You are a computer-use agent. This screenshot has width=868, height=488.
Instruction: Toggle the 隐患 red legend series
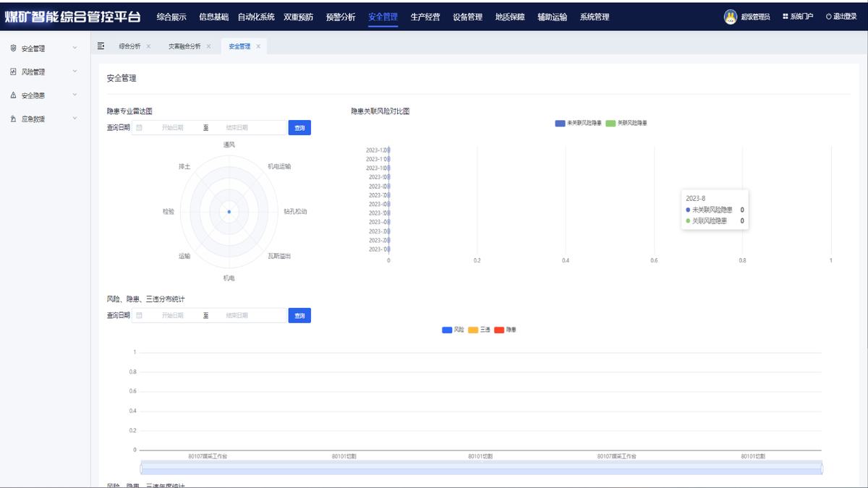click(505, 330)
